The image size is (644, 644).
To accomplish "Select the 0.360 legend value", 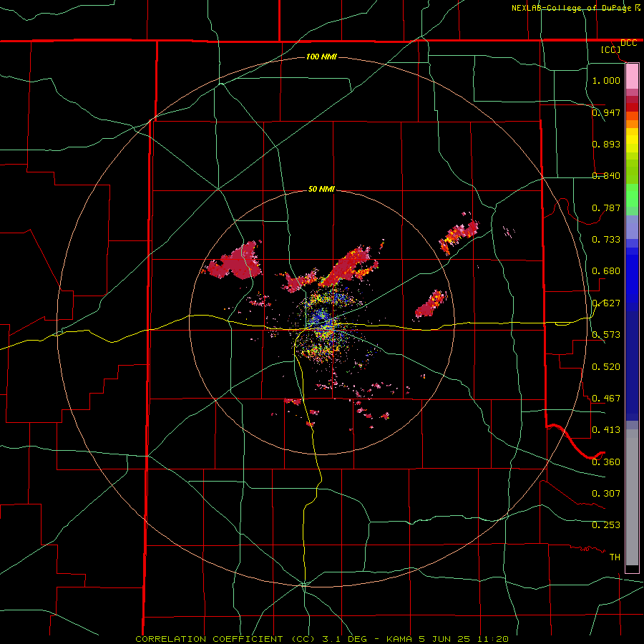I will 606,462.
